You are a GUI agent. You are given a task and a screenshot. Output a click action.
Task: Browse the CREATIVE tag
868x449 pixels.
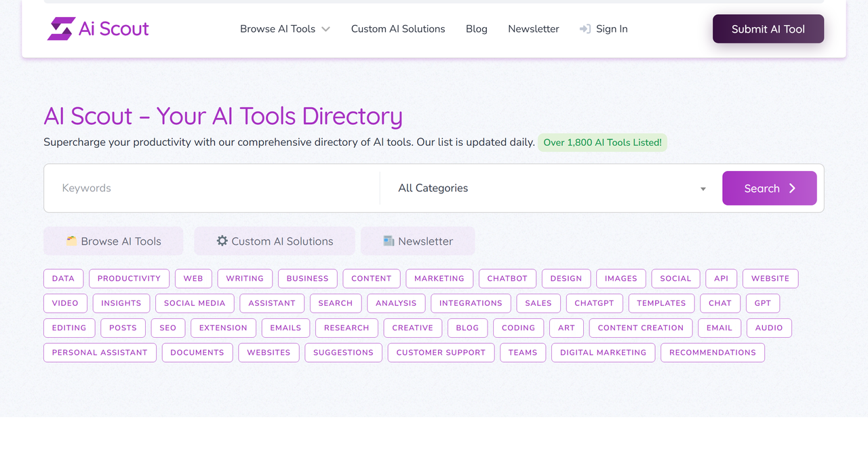tap(412, 328)
